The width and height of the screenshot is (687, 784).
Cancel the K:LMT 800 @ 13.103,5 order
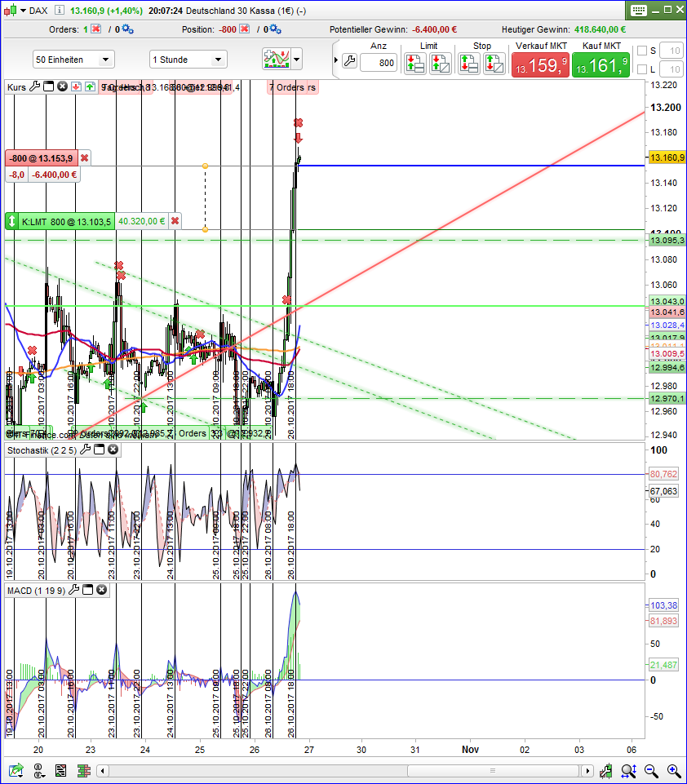click(x=175, y=221)
